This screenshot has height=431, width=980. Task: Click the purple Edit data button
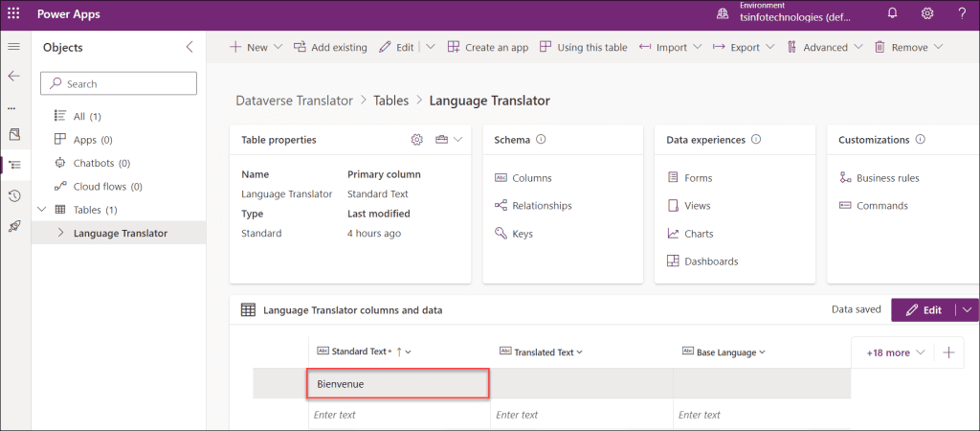(924, 309)
